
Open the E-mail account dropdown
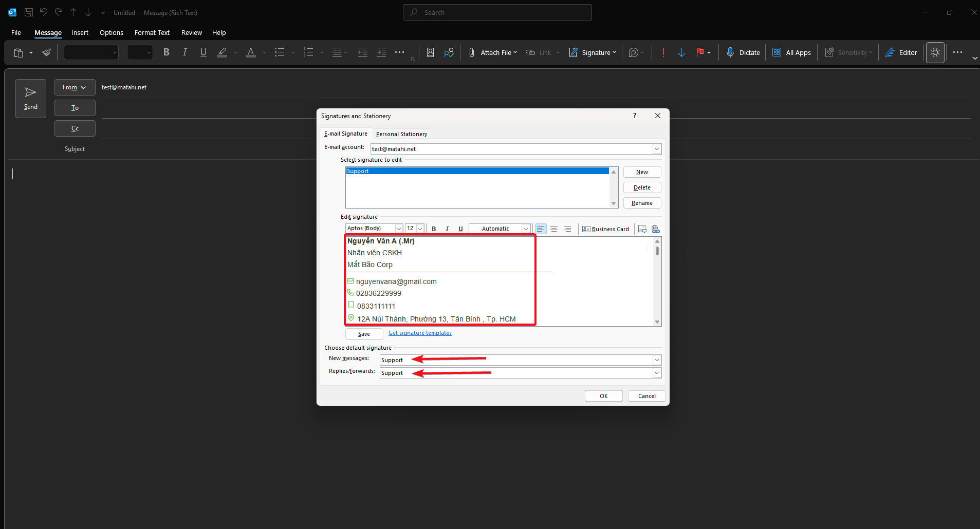click(x=656, y=149)
